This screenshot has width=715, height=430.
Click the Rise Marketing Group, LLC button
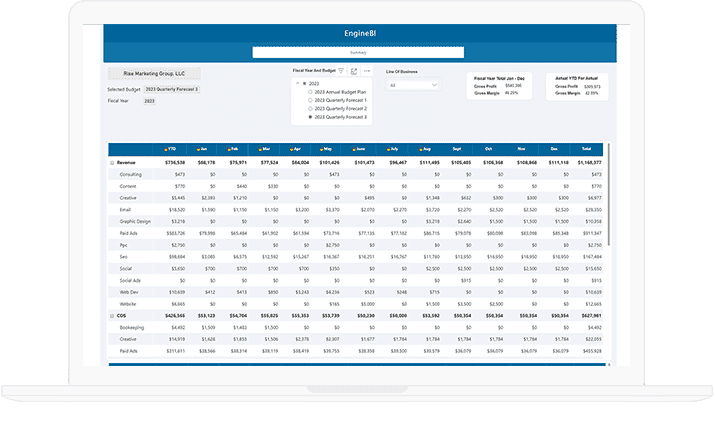pos(154,74)
